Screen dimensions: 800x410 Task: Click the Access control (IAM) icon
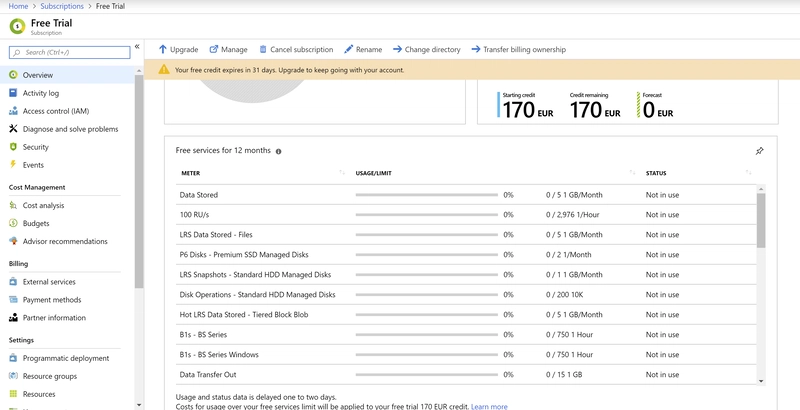[x=13, y=111]
